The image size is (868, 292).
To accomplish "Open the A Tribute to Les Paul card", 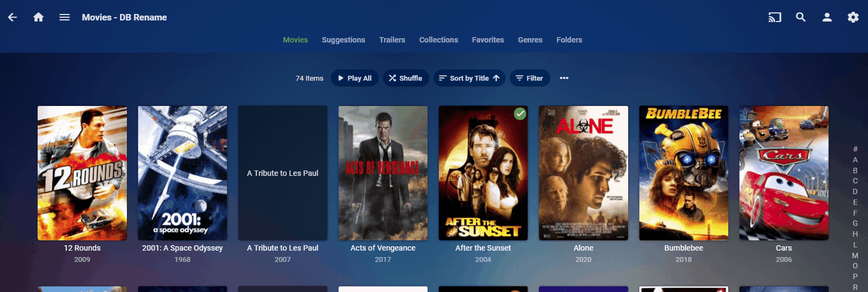I will click(283, 173).
